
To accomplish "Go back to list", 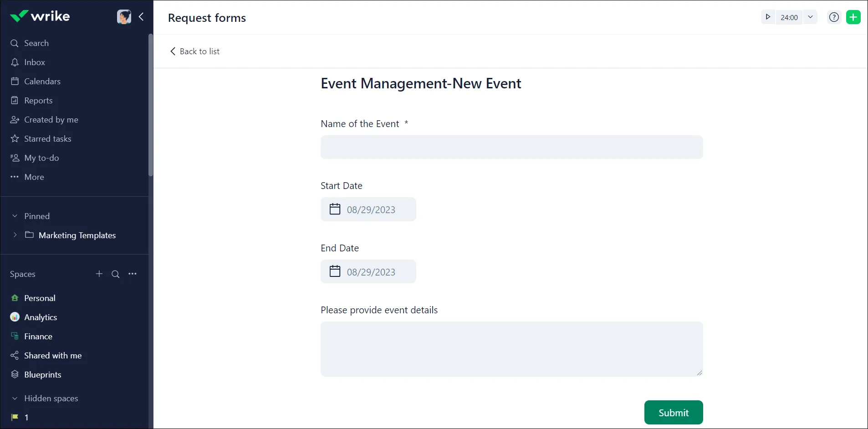I will [x=195, y=51].
